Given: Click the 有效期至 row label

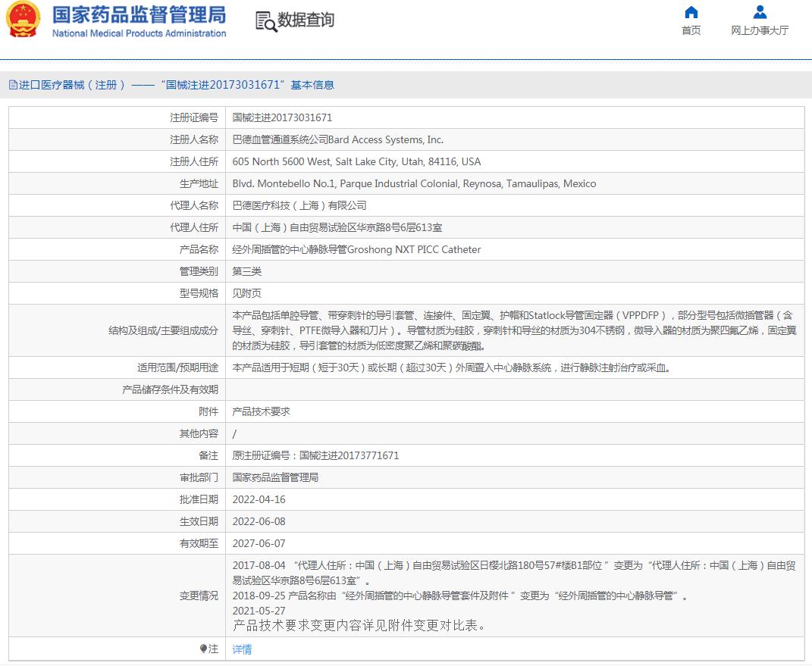Looking at the screenshot, I should [x=199, y=543].
